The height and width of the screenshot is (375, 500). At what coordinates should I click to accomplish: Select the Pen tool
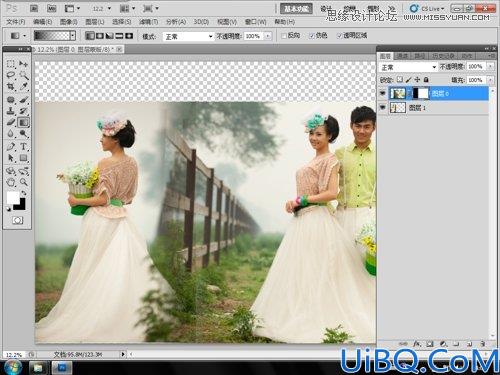point(11,147)
